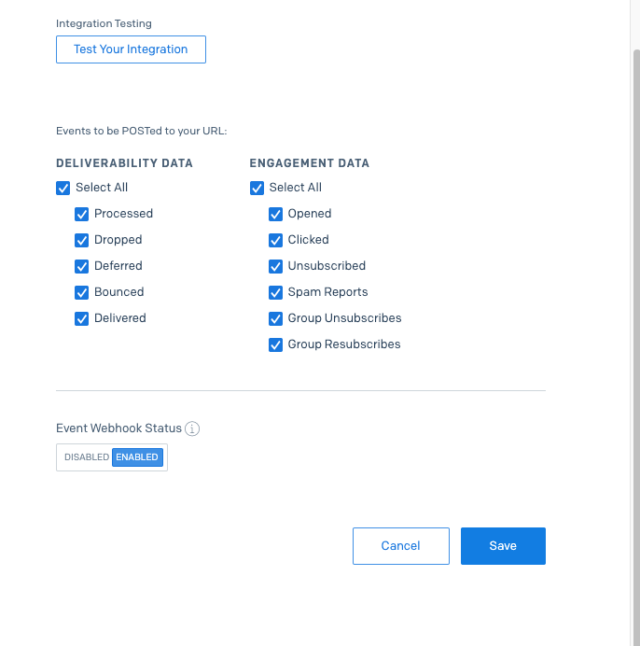Click the 'Event Webhook Status' label
Screen dimensions: 640x646
click(x=119, y=428)
